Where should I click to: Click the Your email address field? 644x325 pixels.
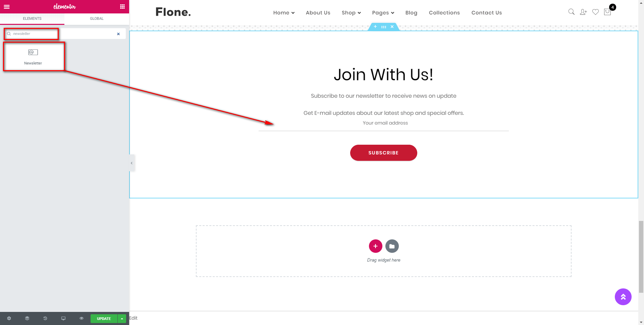click(x=384, y=123)
